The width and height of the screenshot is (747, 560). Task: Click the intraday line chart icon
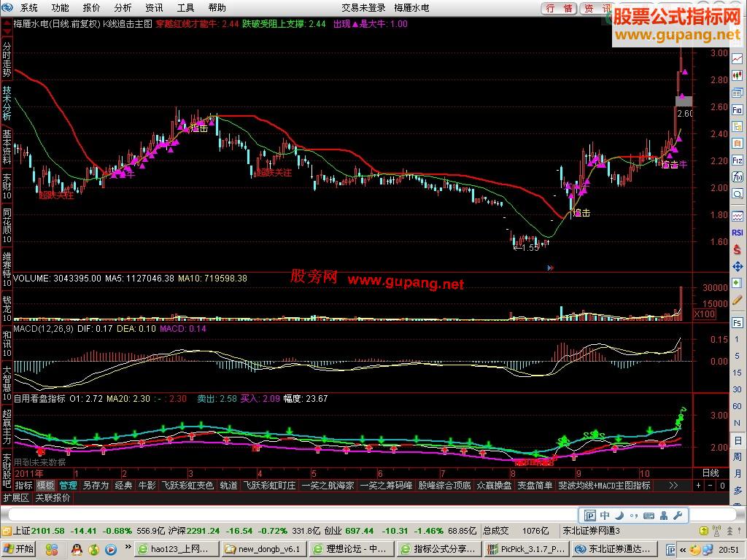[x=737, y=58]
